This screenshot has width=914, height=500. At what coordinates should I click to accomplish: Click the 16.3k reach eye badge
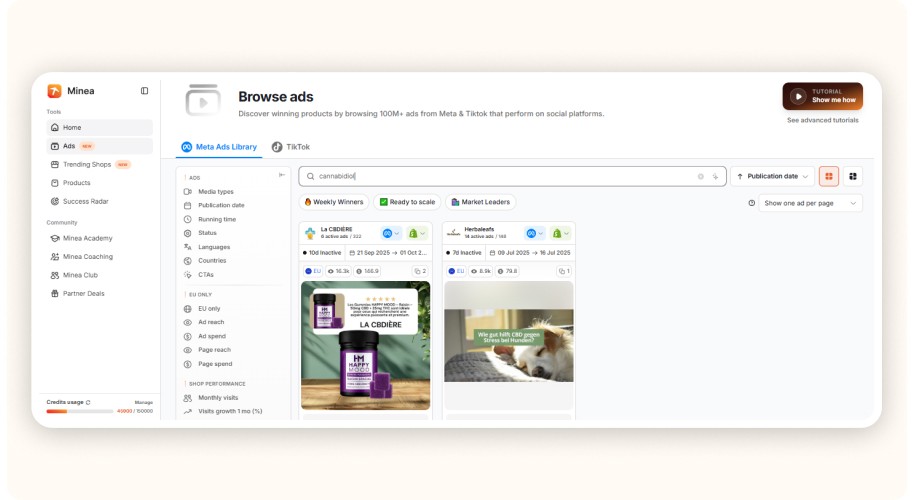[339, 271]
